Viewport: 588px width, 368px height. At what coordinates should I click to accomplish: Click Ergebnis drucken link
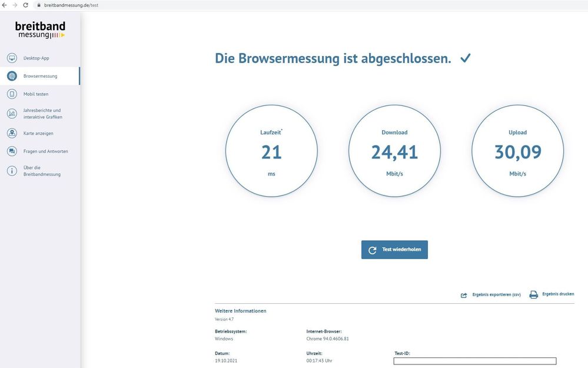[558, 294]
